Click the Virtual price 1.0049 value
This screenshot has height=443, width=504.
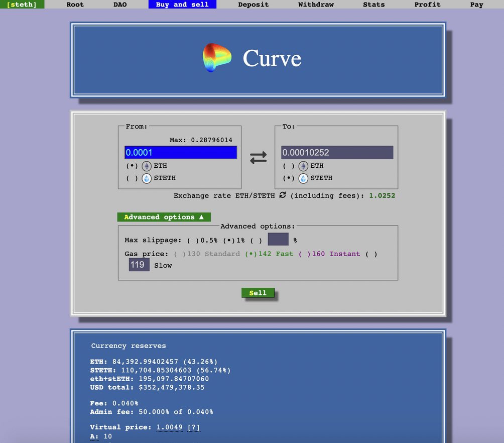[169, 427]
